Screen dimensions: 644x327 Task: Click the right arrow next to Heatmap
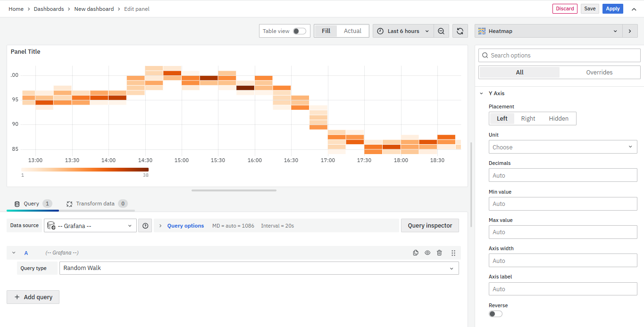[629, 31]
